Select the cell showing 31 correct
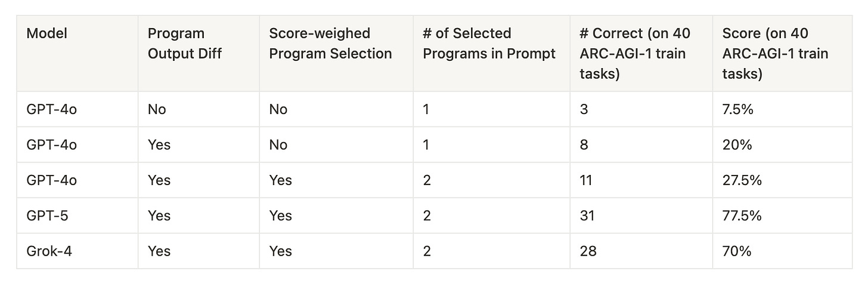 click(x=641, y=216)
